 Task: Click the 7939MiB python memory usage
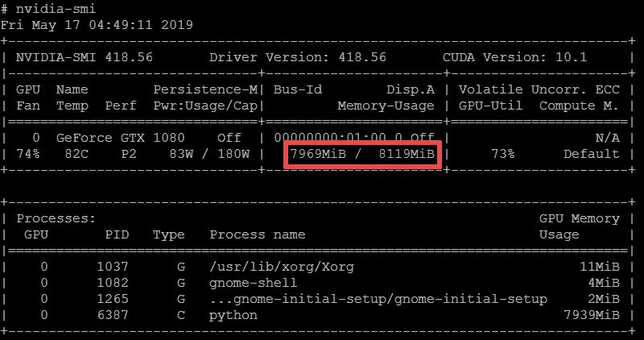coord(592,315)
